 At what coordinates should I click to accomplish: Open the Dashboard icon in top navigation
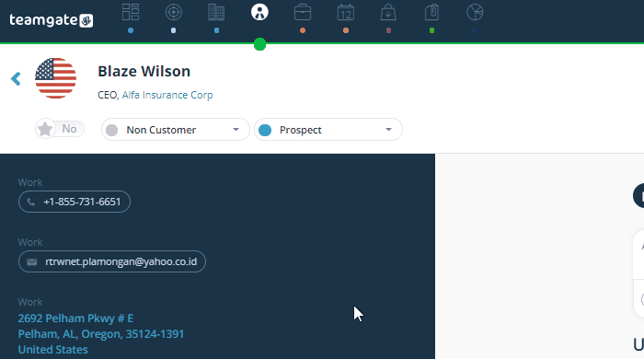[x=131, y=12]
